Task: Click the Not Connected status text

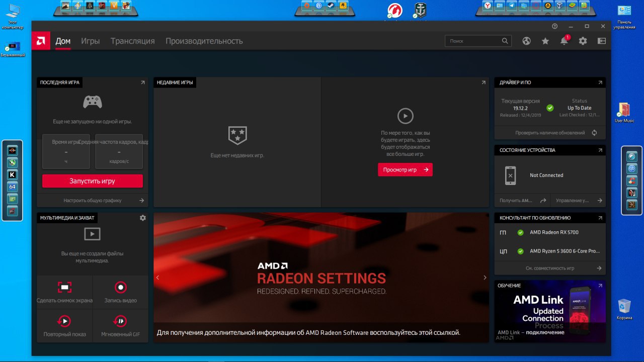Action: click(x=546, y=175)
